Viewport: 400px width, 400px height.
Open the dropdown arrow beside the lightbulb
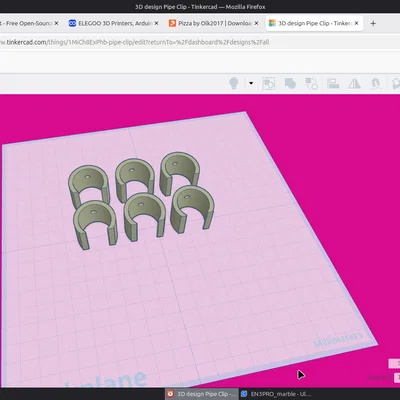point(251,83)
